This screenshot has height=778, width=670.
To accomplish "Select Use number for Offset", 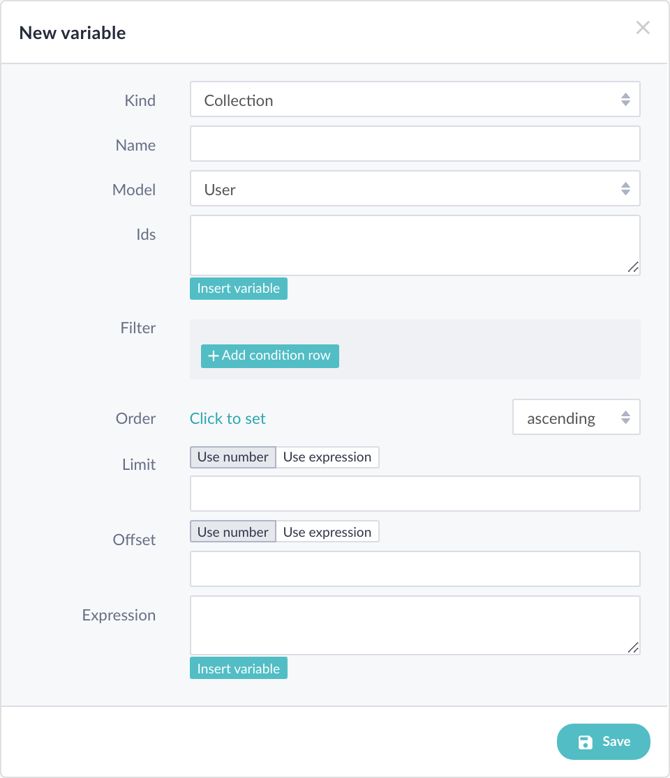I will pos(233,532).
